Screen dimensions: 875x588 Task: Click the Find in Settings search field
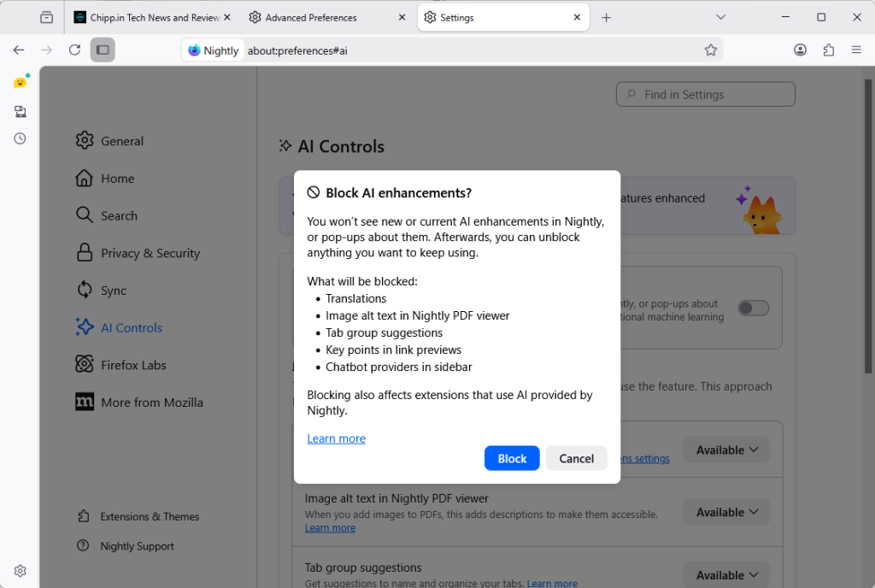(705, 95)
